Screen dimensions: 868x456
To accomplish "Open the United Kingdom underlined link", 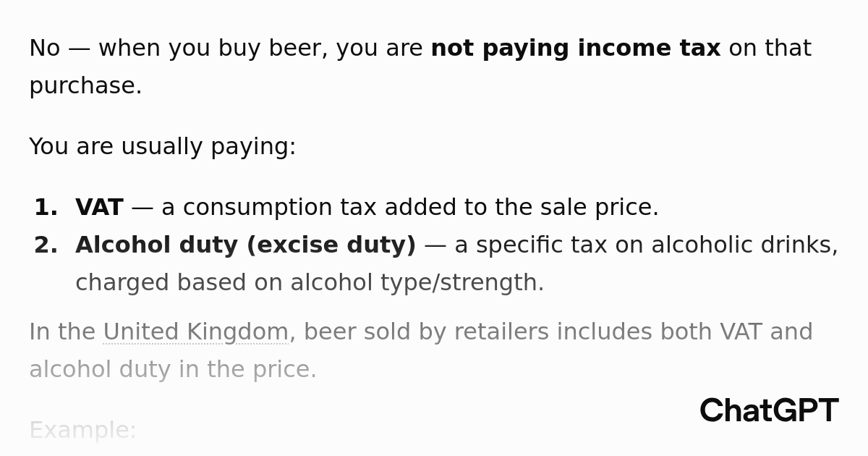I will 196,332.
